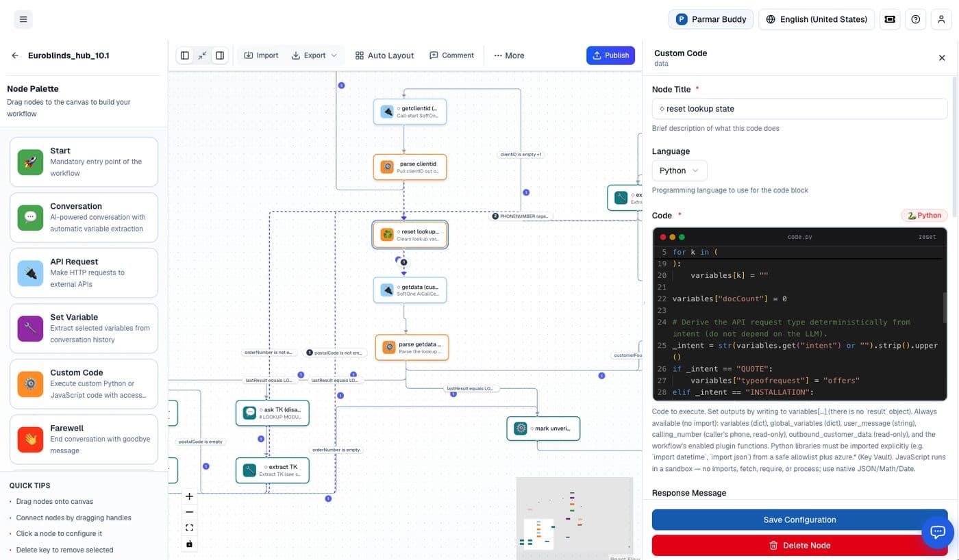
Task: Select the getclientid node on the canvas
Action: pyautogui.click(x=410, y=112)
